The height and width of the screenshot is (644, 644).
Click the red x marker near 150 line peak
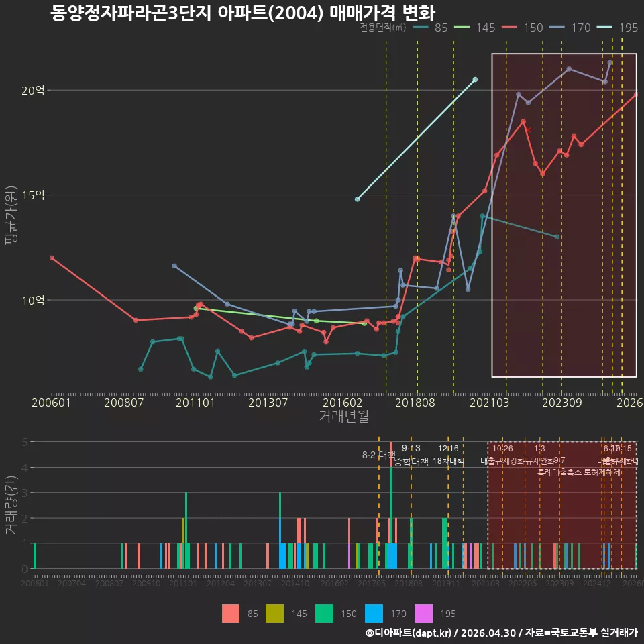pos(529,130)
